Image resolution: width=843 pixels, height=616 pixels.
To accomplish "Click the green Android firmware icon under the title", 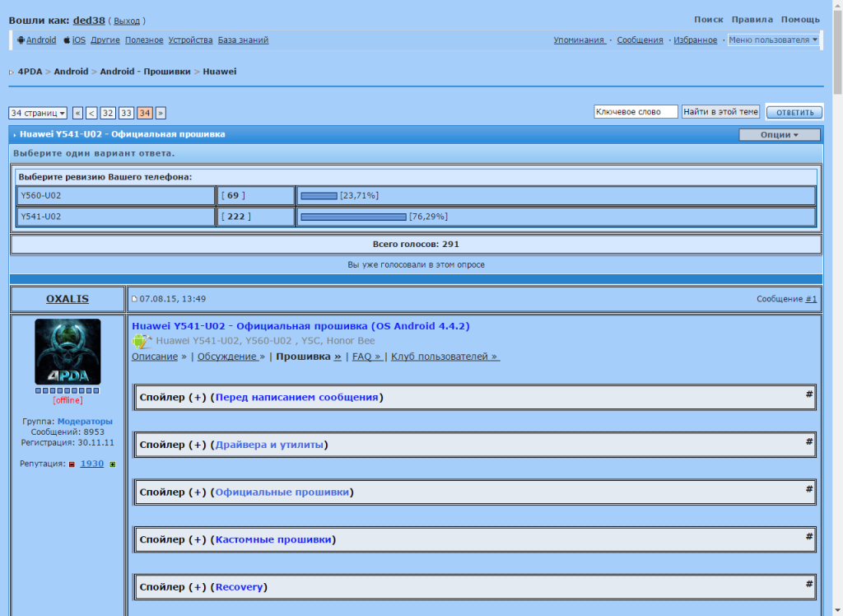I will tap(142, 341).
